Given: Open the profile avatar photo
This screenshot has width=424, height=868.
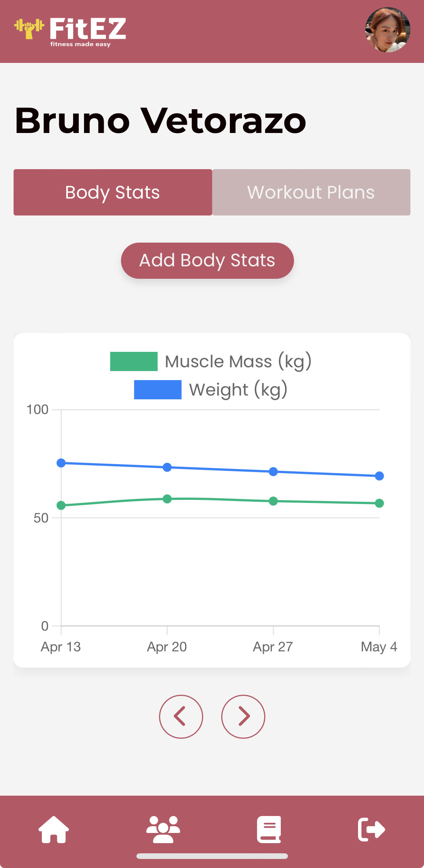Looking at the screenshot, I should tap(387, 30).
